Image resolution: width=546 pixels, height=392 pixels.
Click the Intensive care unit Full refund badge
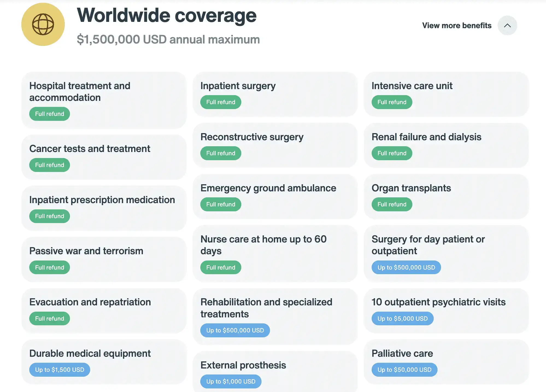pos(392,102)
